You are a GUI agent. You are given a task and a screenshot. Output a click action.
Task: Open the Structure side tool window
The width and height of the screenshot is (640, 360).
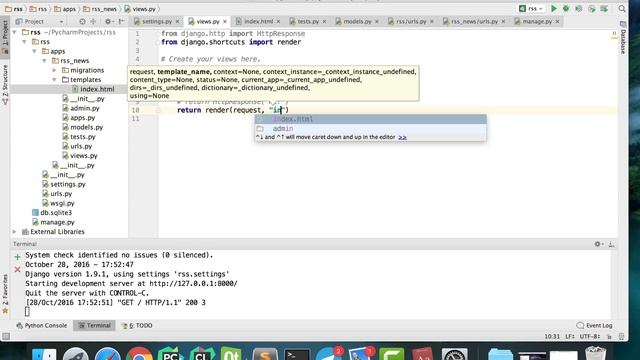pos(5,84)
